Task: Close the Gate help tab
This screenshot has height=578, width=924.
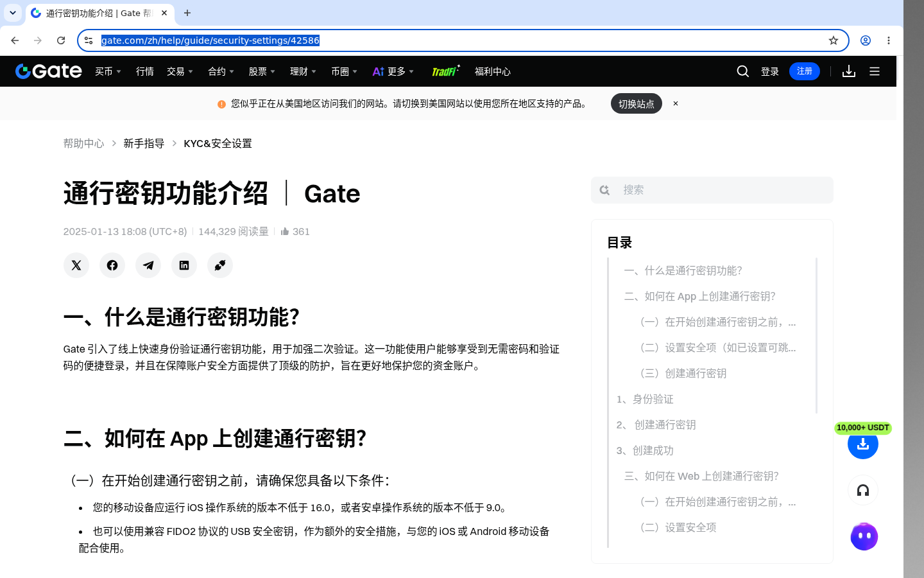Action: tap(164, 13)
